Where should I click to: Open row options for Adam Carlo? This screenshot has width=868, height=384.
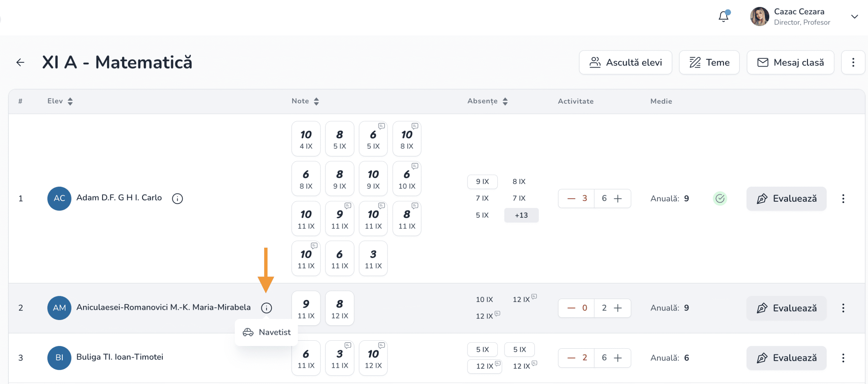point(843,199)
